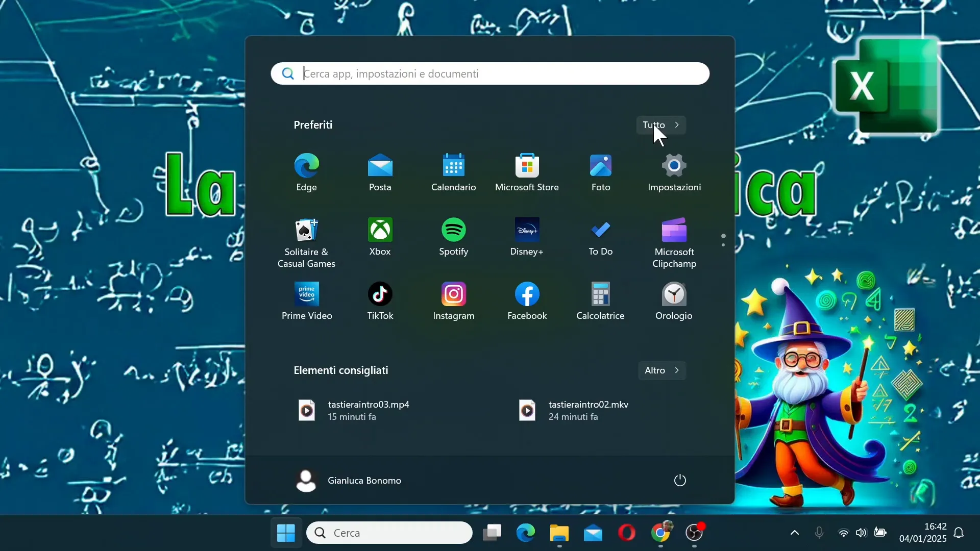Open Microsoft Clipchamp
This screenshot has width=980, height=551.
tap(674, 243)
